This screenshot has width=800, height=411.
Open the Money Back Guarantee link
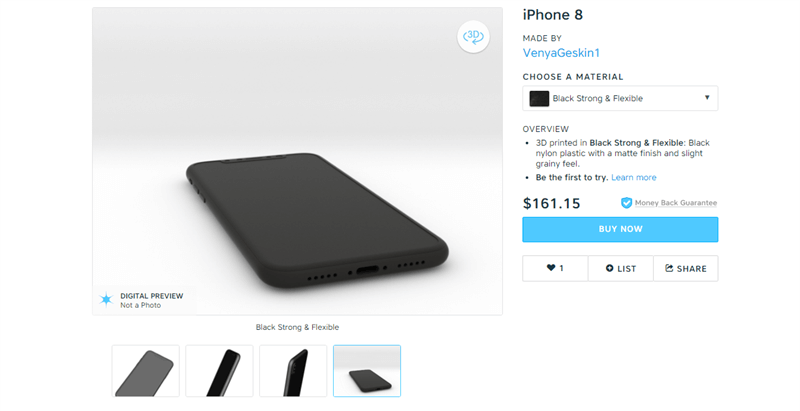pos(676,203)
